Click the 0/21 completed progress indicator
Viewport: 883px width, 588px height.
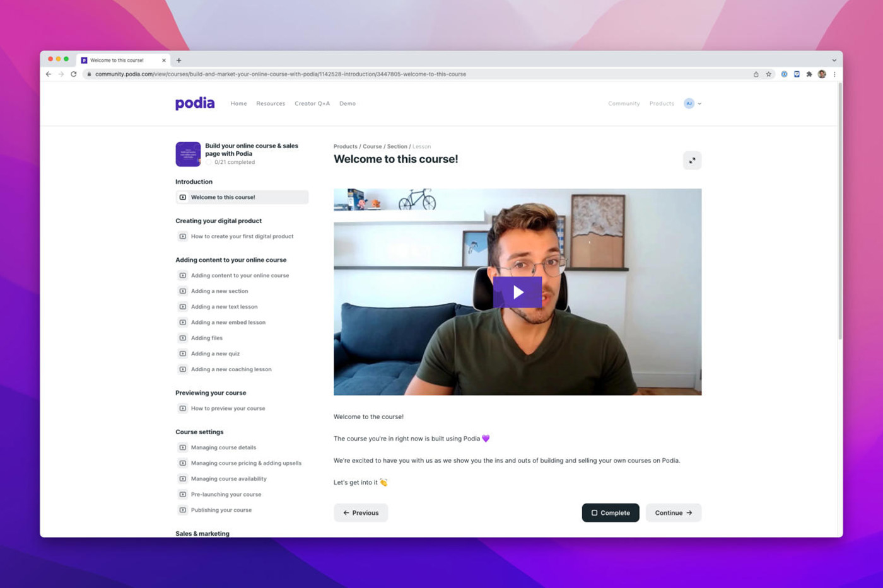click(231, 163)
